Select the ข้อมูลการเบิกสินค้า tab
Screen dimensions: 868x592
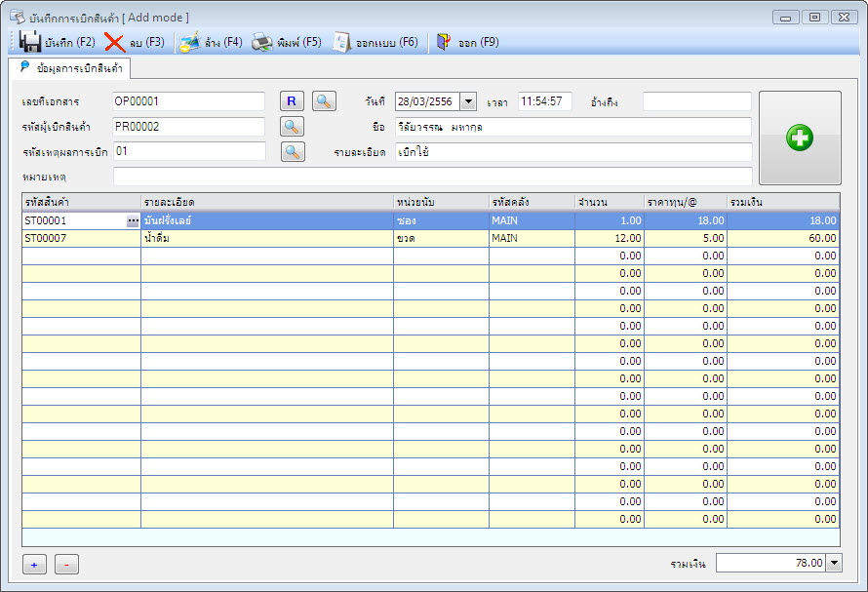click(x=70, y=68)
